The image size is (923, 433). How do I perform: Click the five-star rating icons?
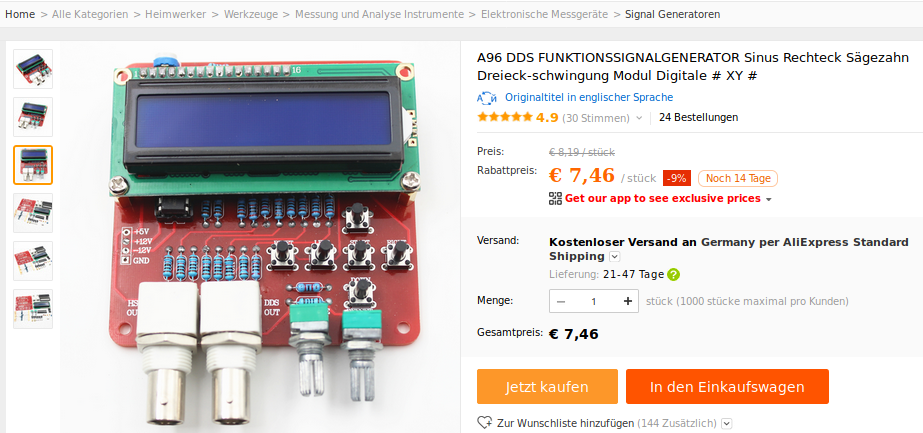(x=504, y=117)
